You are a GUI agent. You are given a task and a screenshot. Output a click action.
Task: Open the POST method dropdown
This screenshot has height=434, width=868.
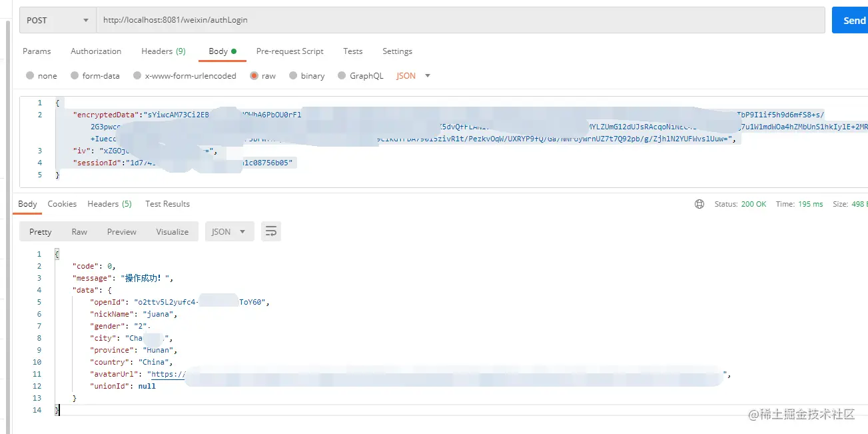pos(58,20)
